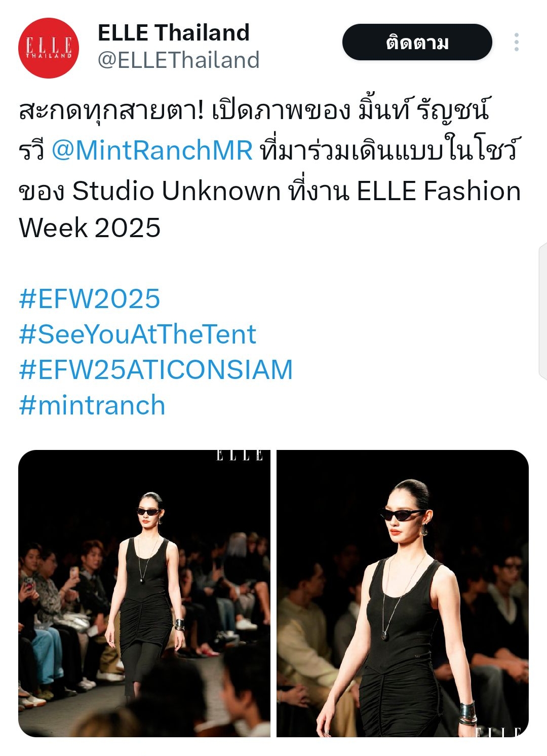Open the #mintranch hashtag
Viewport: 547px width, 756px height.
[92, 405]
